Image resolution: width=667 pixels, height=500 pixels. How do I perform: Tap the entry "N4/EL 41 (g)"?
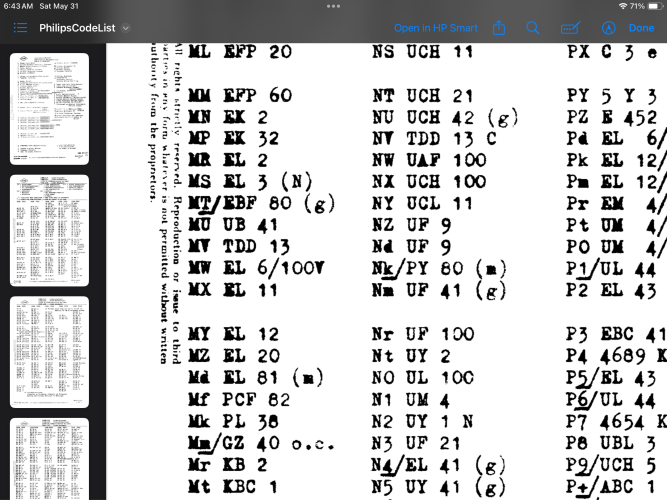click(439, 465)
